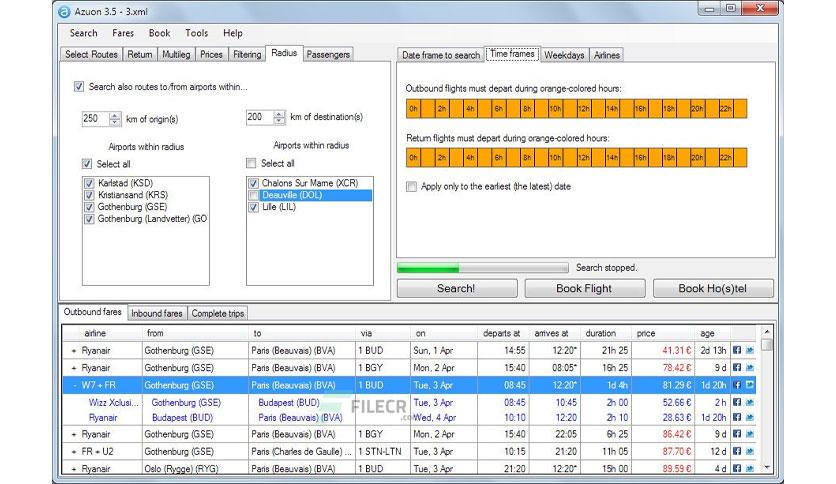Switch to Inbound fares tab
This screenshot has height=484, width=836.
tap(157, 313)
